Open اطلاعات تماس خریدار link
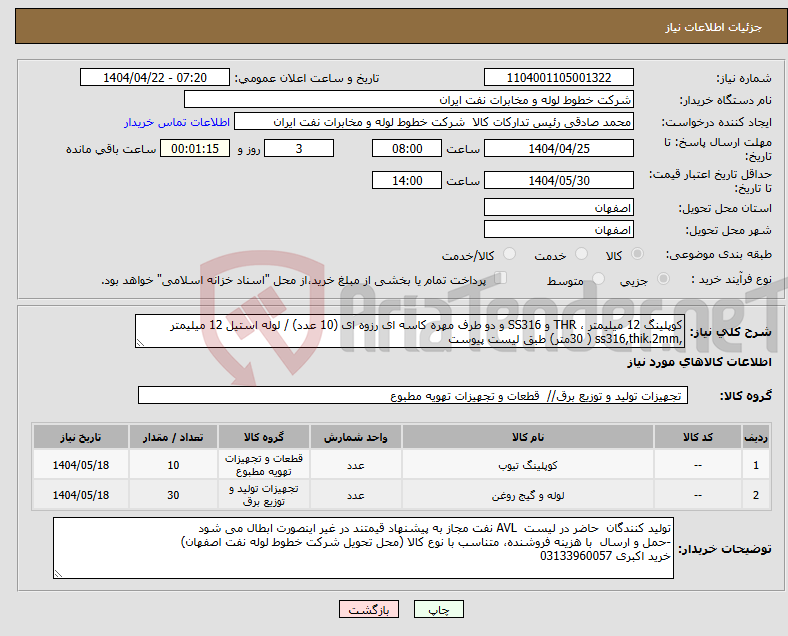 click(177, 122)
